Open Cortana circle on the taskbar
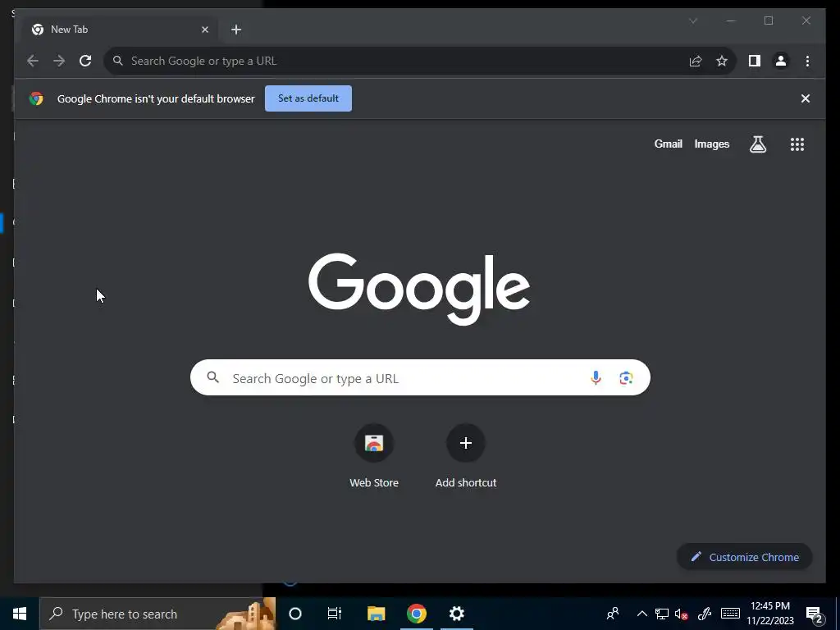840x630 pixels. tap(294, 614)
